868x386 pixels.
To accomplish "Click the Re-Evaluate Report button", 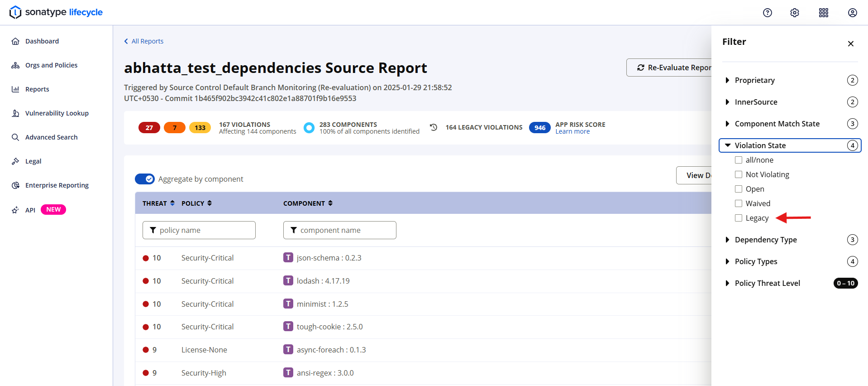I will [x=669, y=68].
